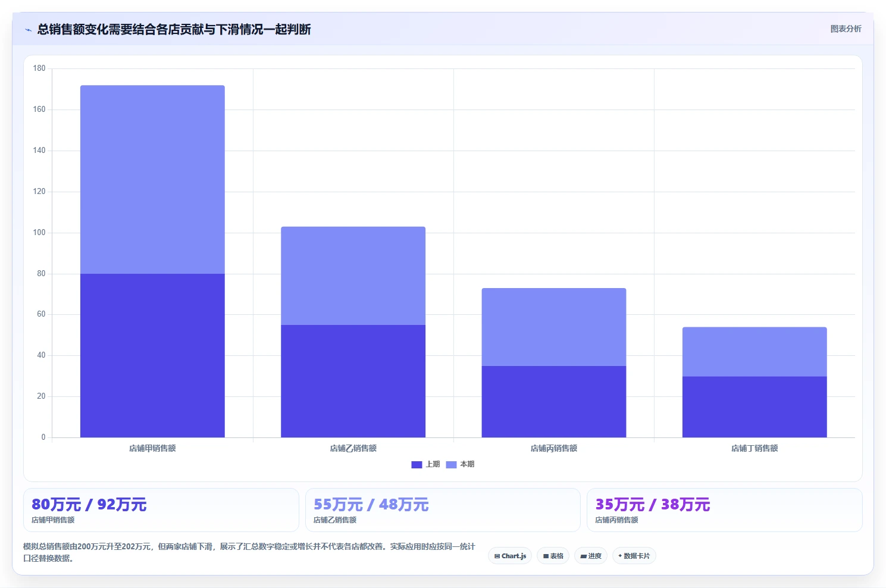
Task: Select the 数据卡片 tag pill
Action: click(x=634, y=556)
